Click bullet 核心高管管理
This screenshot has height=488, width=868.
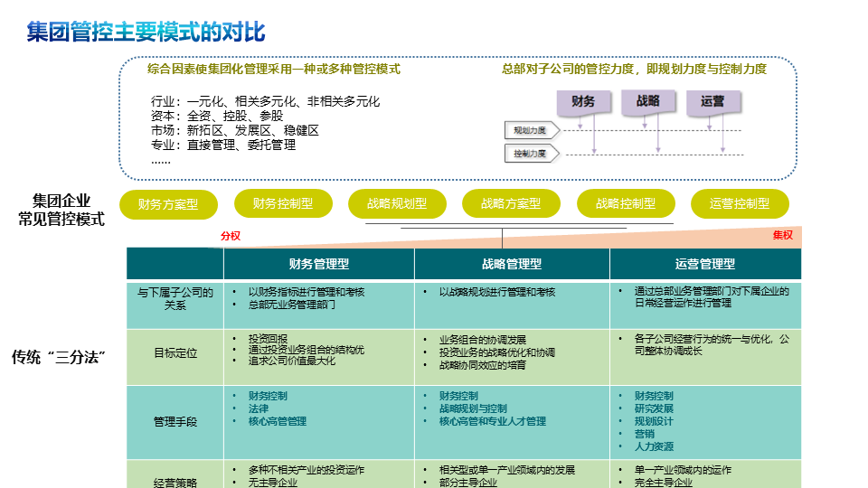[278, 422]
